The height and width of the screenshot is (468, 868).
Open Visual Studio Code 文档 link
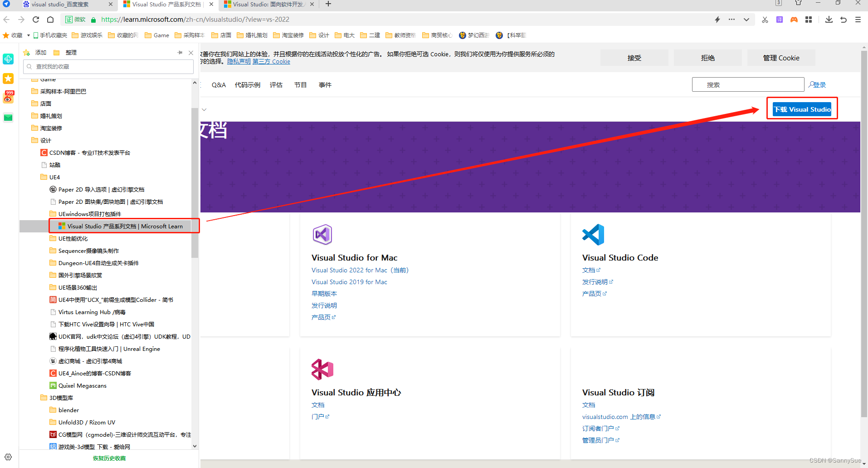(591, 270)
